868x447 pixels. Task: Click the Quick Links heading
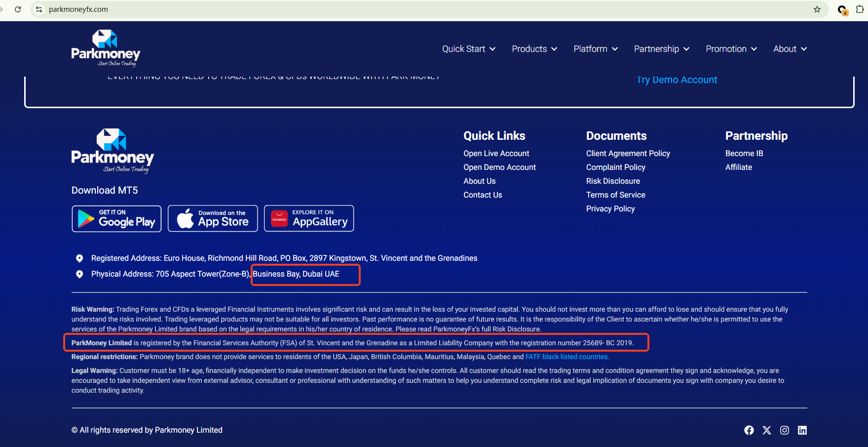(x=494, y=136)
